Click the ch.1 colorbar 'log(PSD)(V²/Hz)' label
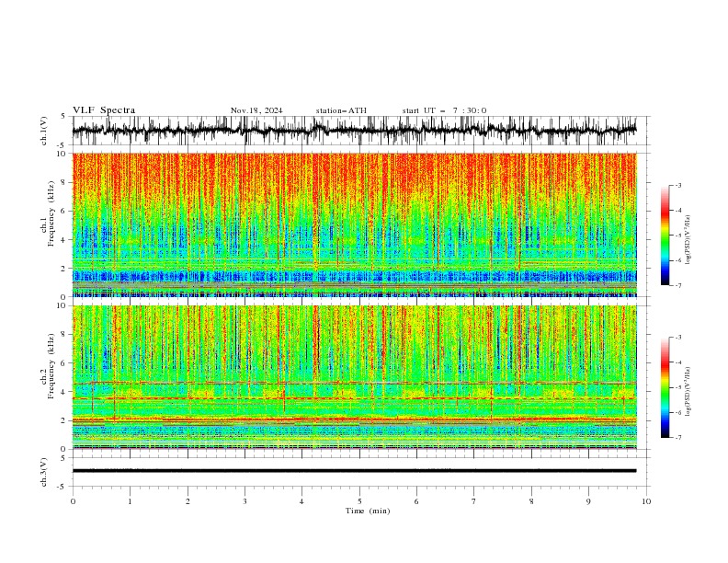The width and height of the screenshot is (728, 563). (x=688, y=240)
